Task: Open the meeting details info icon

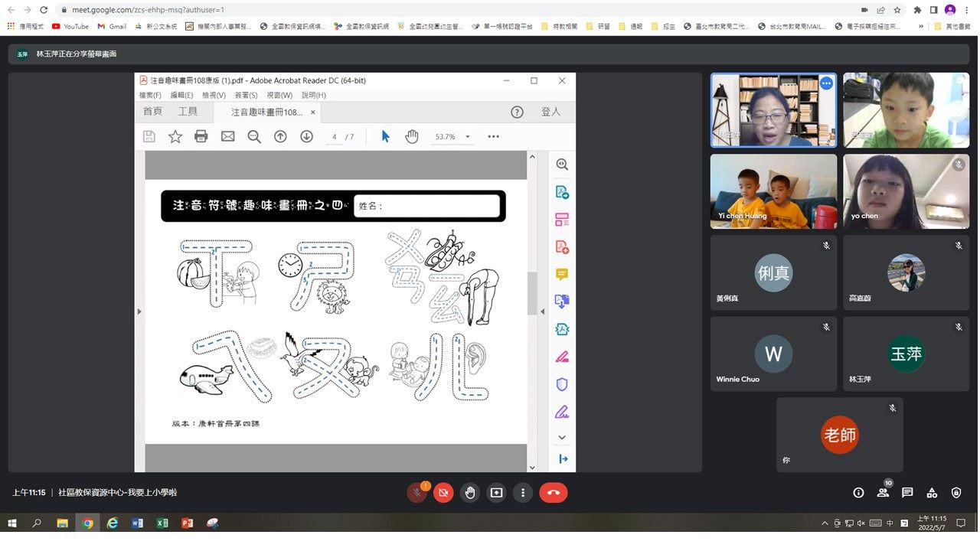Action: tap(858, 493)
